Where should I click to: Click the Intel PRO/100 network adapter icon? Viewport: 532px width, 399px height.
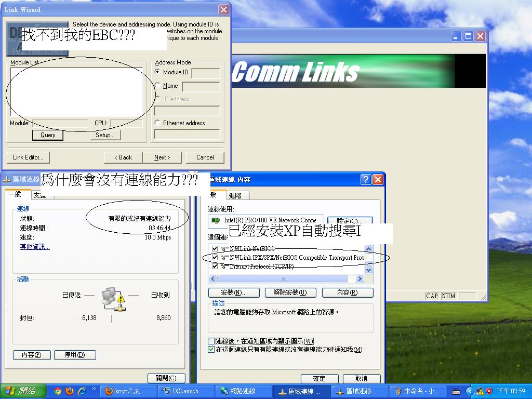pyautogui.click(x=216, y=220)
